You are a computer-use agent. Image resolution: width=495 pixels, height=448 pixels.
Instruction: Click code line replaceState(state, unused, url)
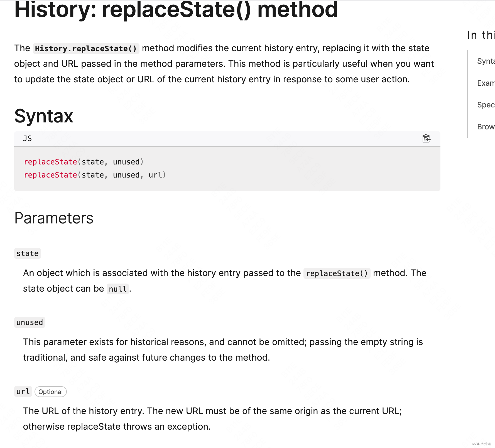pyautogui.click(x=95, y=175)
